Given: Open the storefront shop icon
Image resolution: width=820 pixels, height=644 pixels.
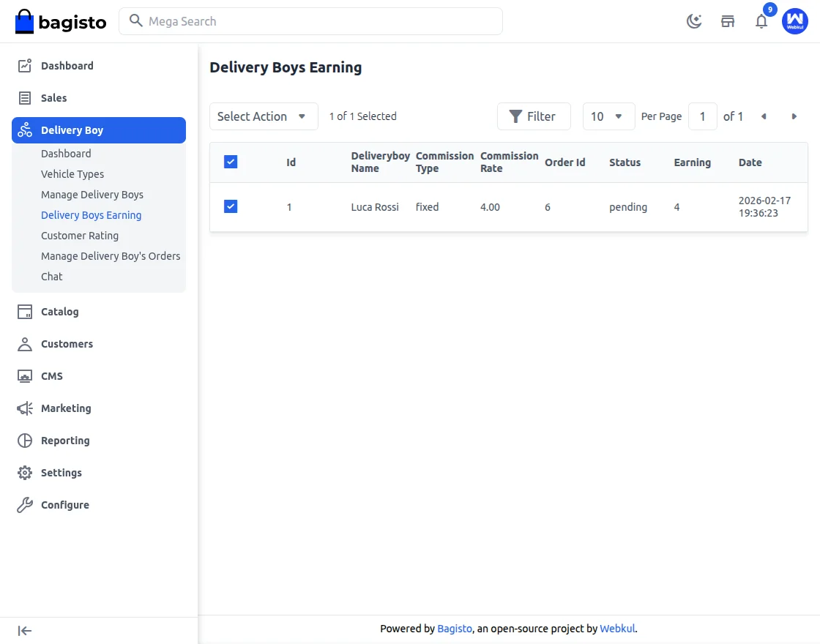Looking at the screenshot, I should click(728, 21).
